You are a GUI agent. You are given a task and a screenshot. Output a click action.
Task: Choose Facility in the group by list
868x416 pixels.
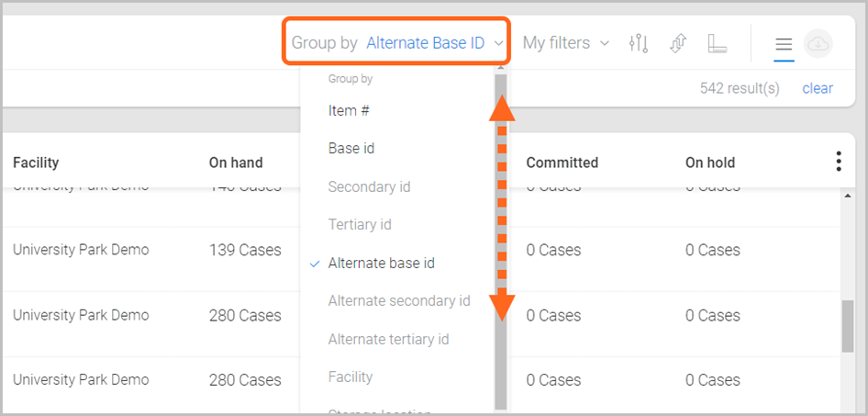coord(351,377)
